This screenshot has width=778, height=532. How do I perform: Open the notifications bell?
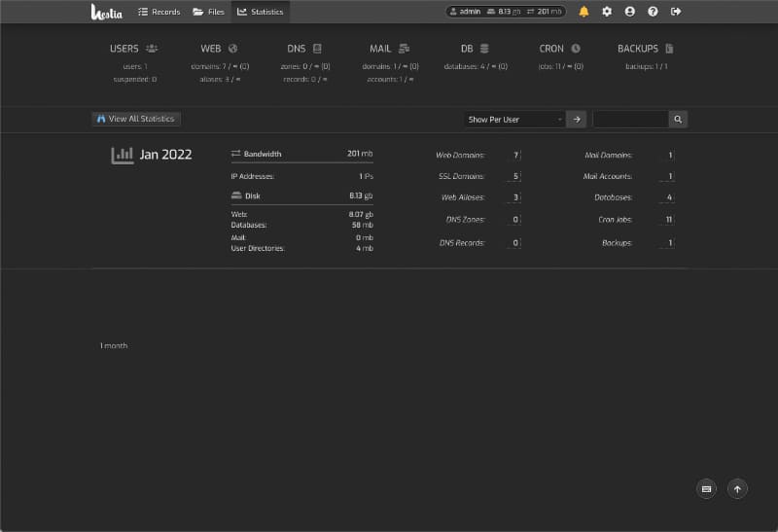(x=584, y=12)
